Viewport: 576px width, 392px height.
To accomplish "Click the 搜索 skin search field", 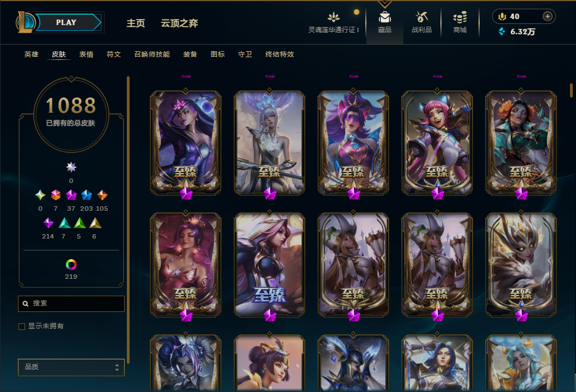I will click(71, 303).
